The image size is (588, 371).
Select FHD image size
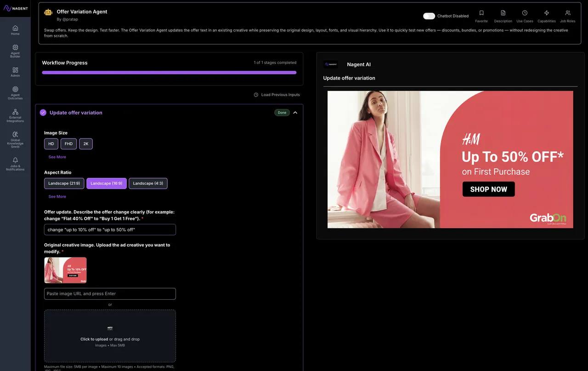pyautogui.click(x=68, y=144)
